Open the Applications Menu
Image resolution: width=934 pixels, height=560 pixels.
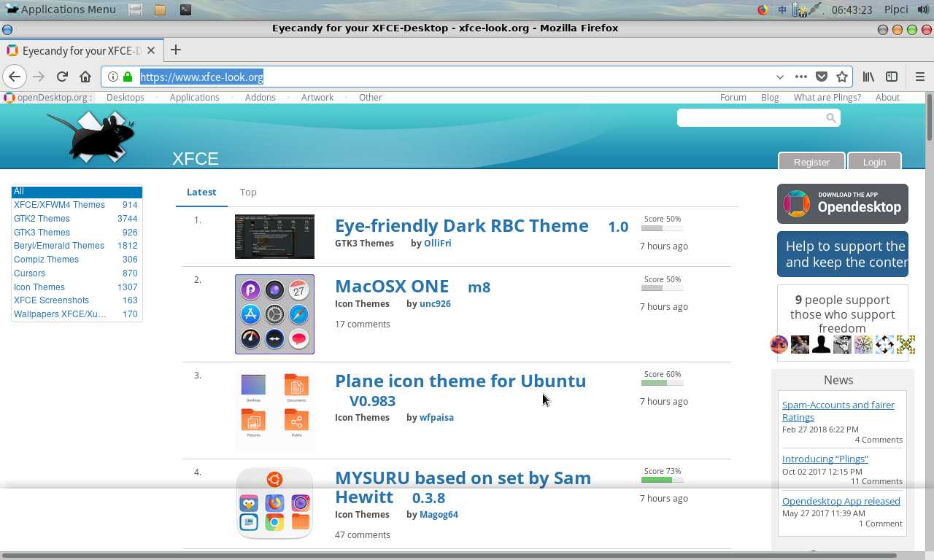pyautogui.click(x=60, y=9)
